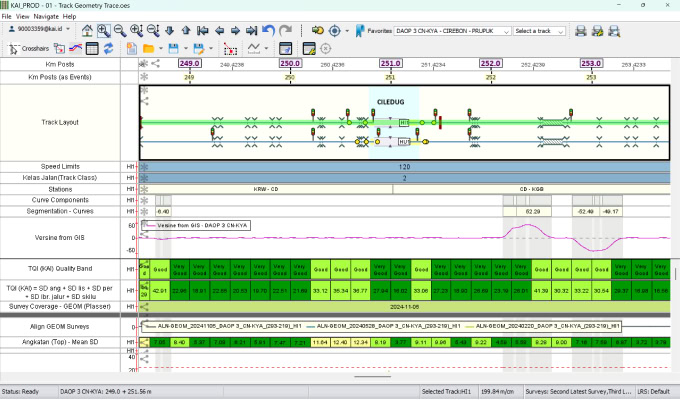Click the Stations row snowflake icon
This screenshot has height=400, width=680.
click(x=144, y=190)
